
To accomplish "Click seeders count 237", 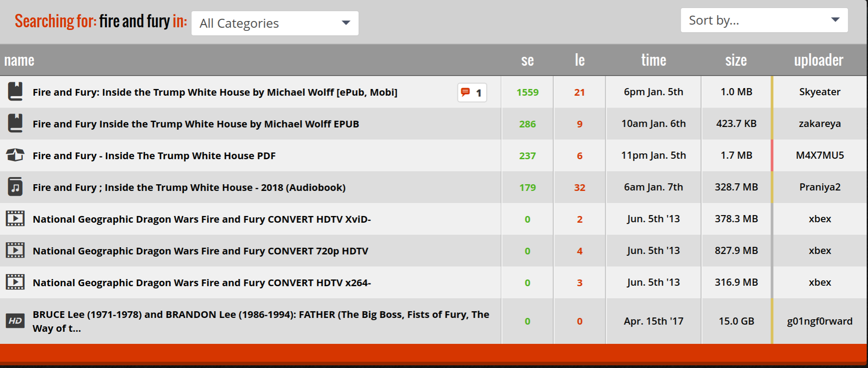I will pos(528,156).
